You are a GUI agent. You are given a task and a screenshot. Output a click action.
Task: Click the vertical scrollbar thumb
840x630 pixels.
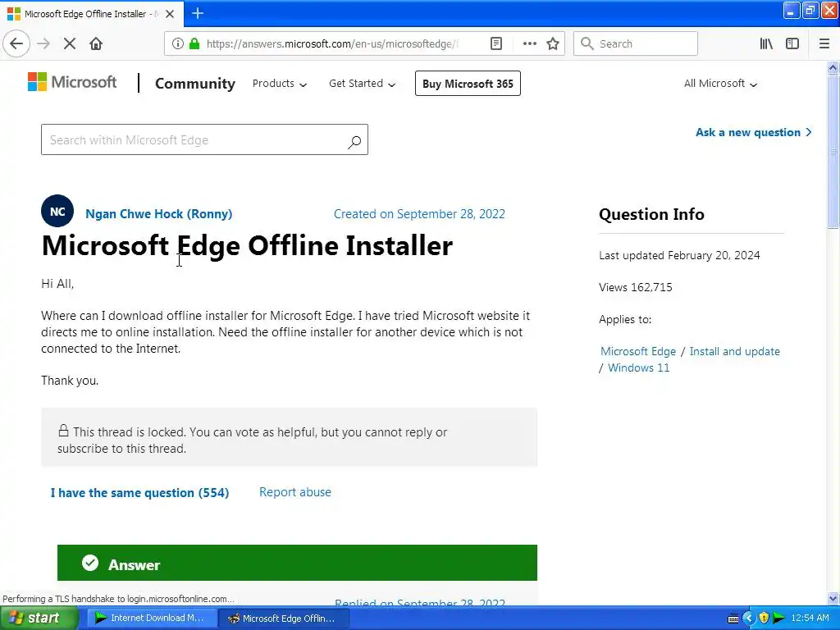pyautogui.click(x=833, y=152)
